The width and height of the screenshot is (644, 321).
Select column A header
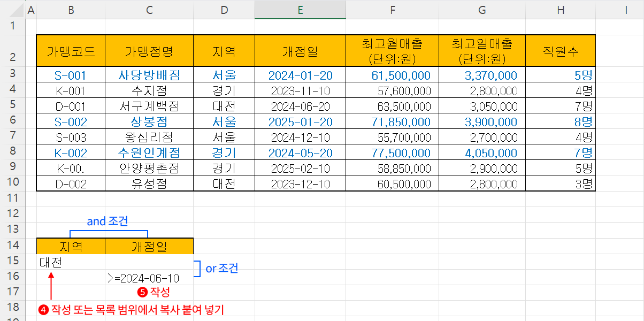30,9
